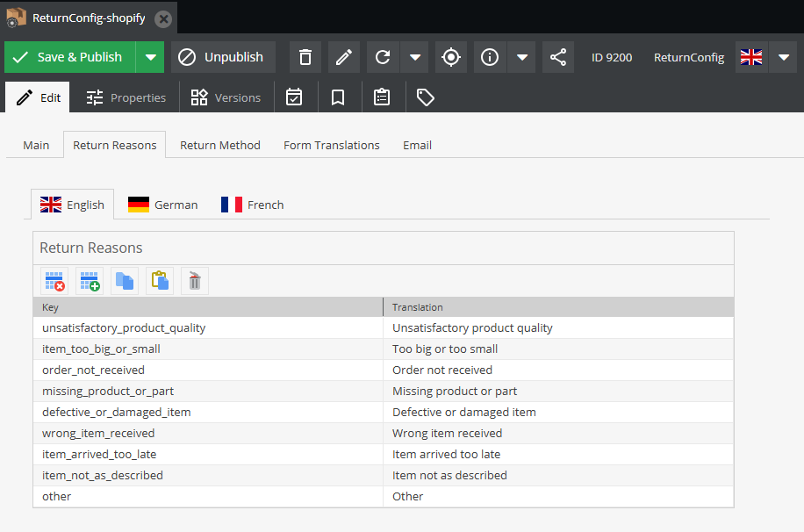Click the share icon in toolbar
Screen dimensions: 804x532
[x=558, y=57]
